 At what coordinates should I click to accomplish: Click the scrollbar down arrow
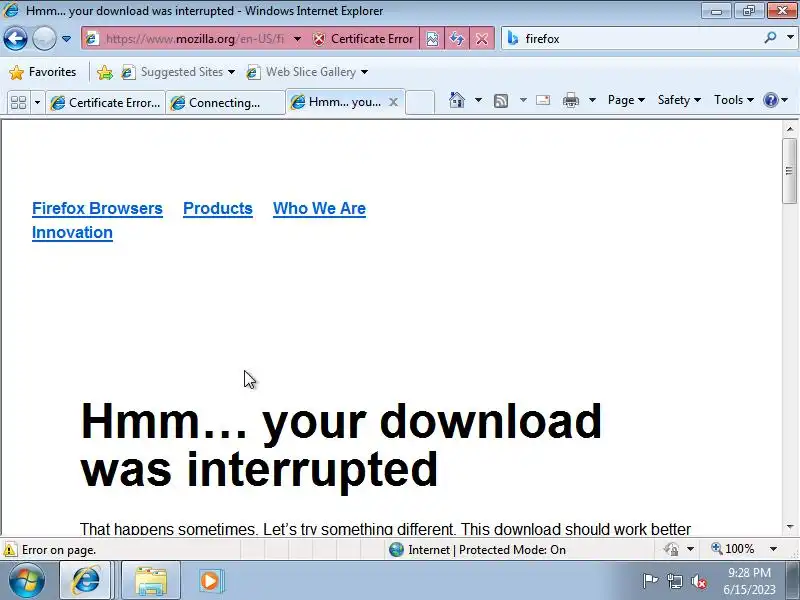point(790,527)
